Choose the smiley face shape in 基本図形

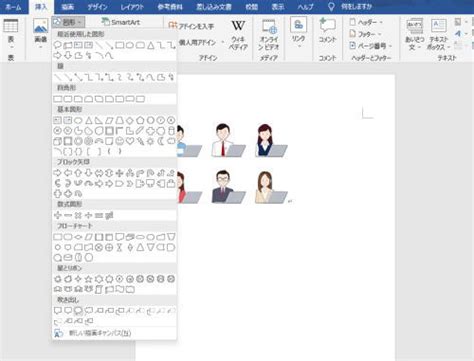point(119,141)
